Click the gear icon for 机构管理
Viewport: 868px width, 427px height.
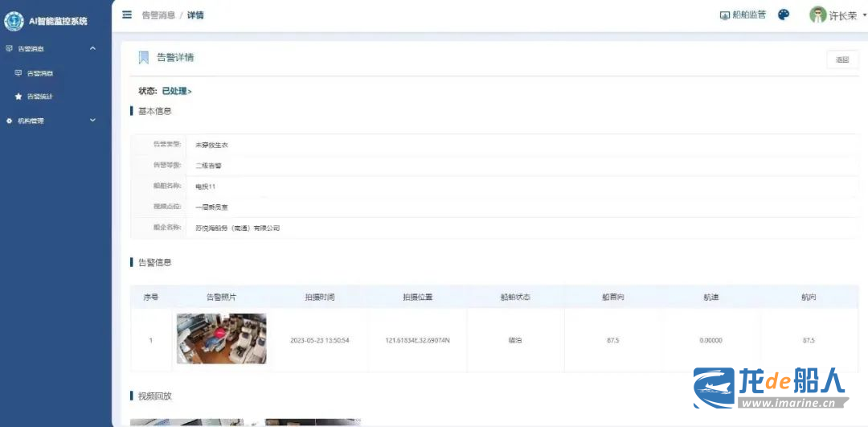coord(10,121)
